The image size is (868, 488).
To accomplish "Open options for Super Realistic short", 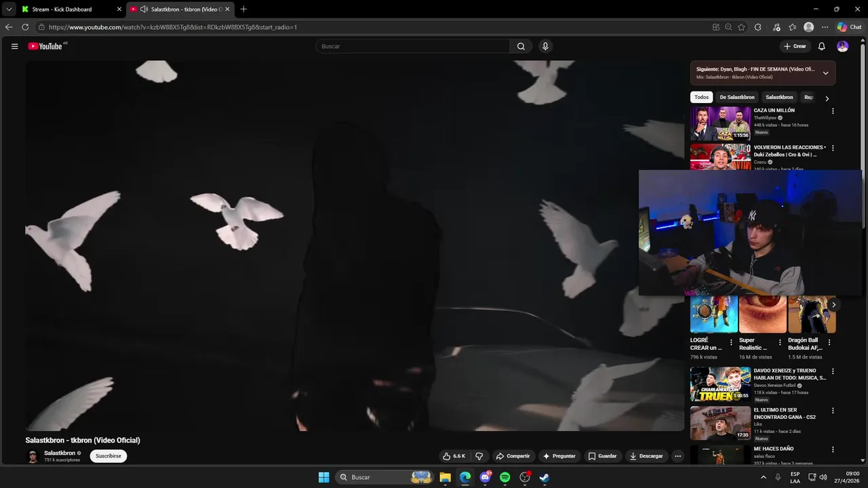I will click(780, 342).
